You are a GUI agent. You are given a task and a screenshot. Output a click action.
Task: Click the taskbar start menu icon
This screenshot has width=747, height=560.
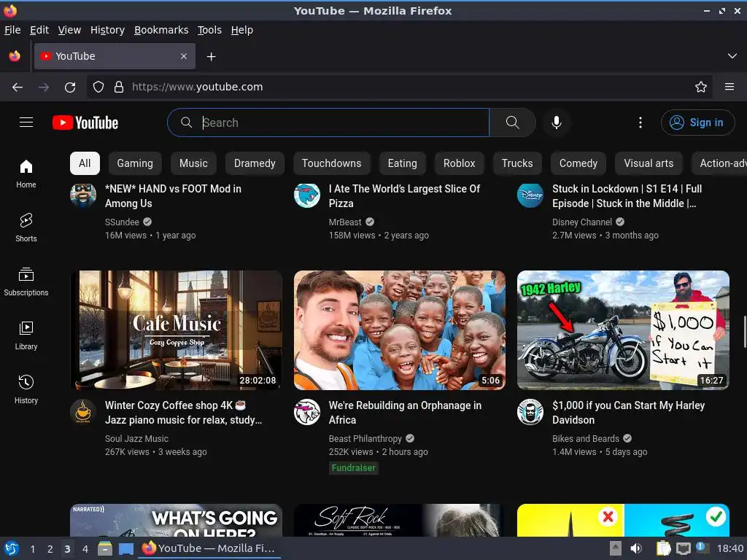(x=12, y=548)
